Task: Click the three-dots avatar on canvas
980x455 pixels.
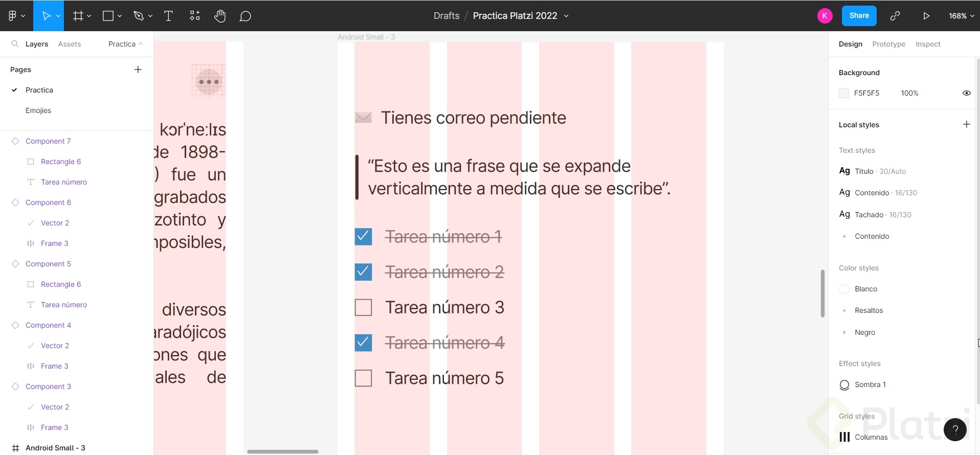Action: [209, 82]
